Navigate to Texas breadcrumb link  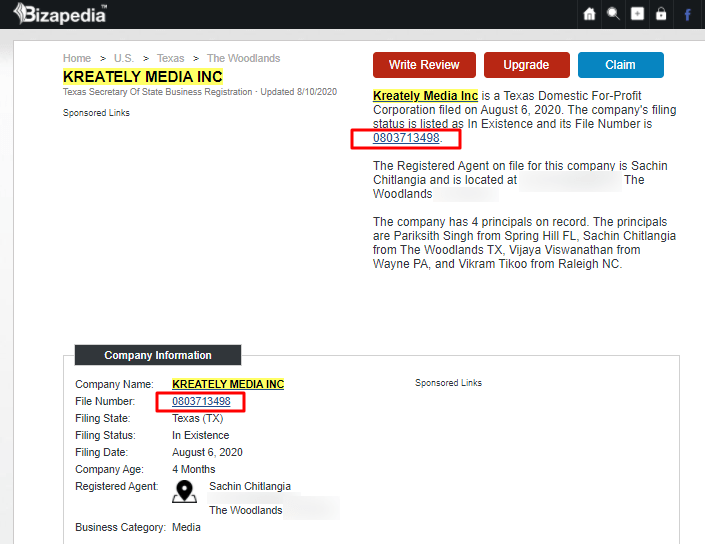(171, 58)
